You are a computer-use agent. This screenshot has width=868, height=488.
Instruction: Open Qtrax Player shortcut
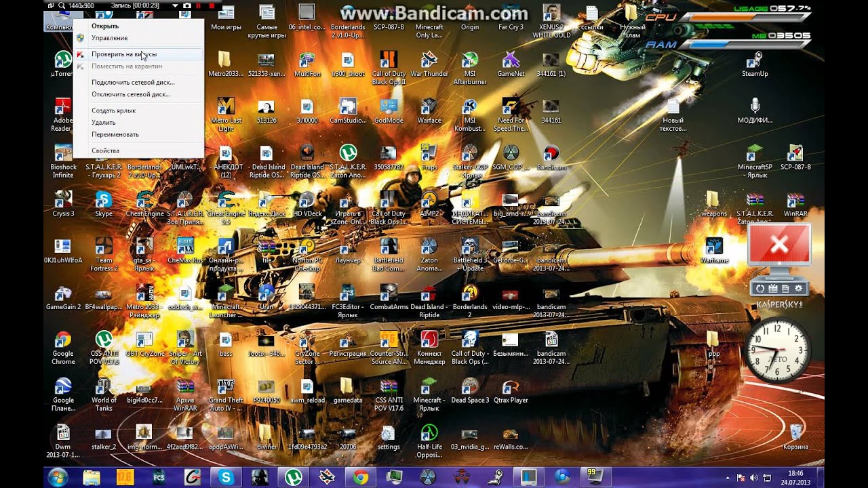(x=511, y=390)
